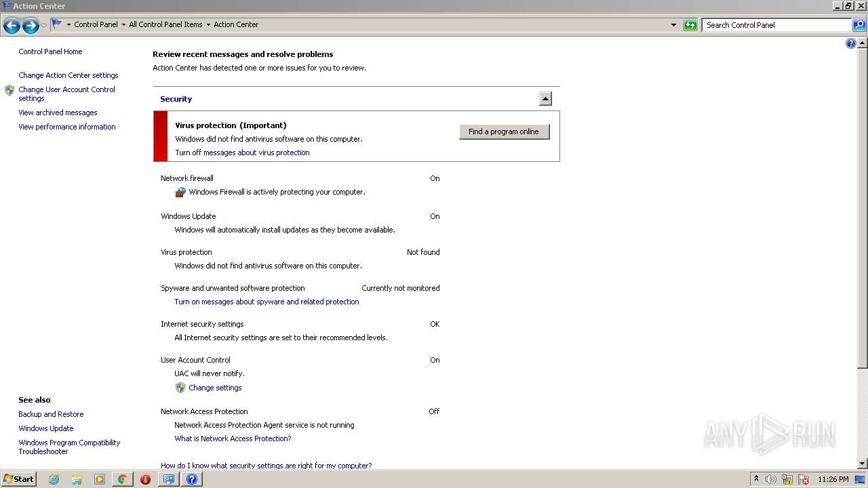Viewport: 868px width, 488px height.
Task: Expand the arrow after All Control Panel Items
Action: coord(208,24)
